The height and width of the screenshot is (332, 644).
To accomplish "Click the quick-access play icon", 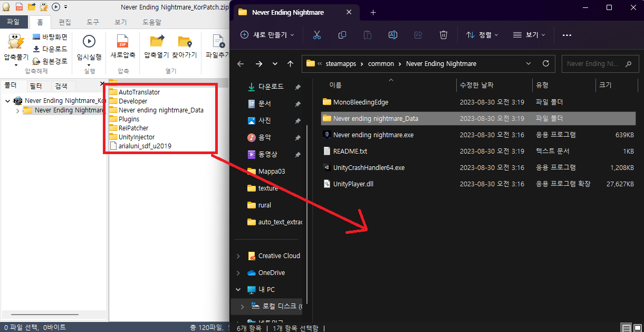I will click(56, 7).
